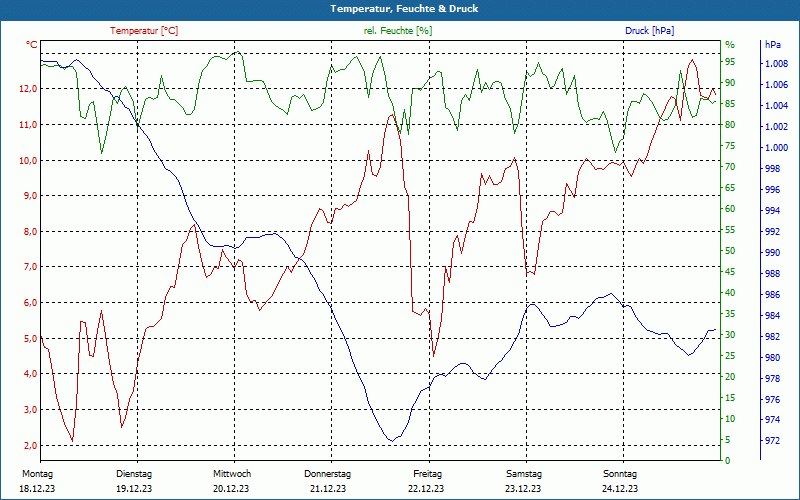Click the blue "hPa" axis unit label
Screen dimensions: 800x500
click(773, 45)
